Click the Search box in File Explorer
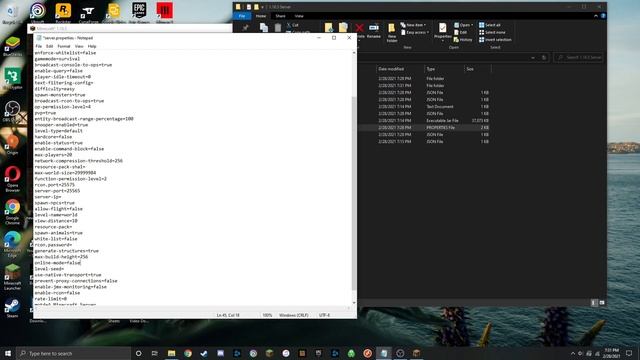 coord(579,58)
